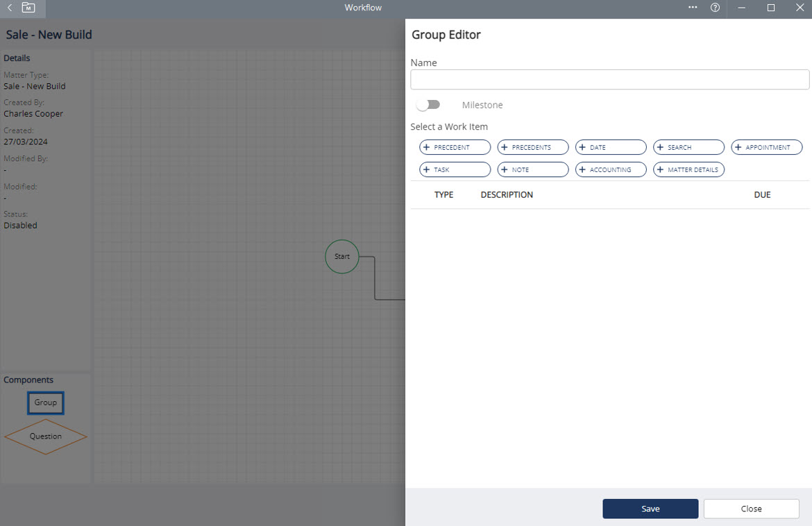This screenshot has width=812, height=526.
Task: Open the matter folder icon
Action: pos(28,8)
